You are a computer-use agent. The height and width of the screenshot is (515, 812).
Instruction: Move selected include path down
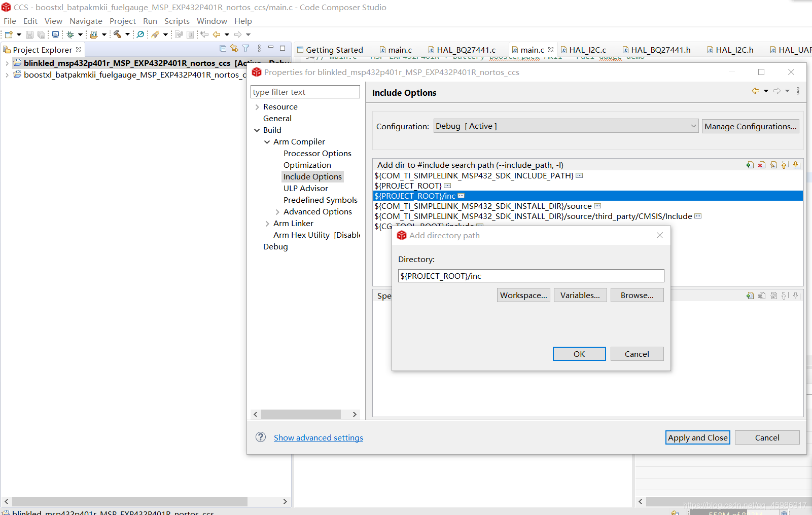tap(796, 165)
